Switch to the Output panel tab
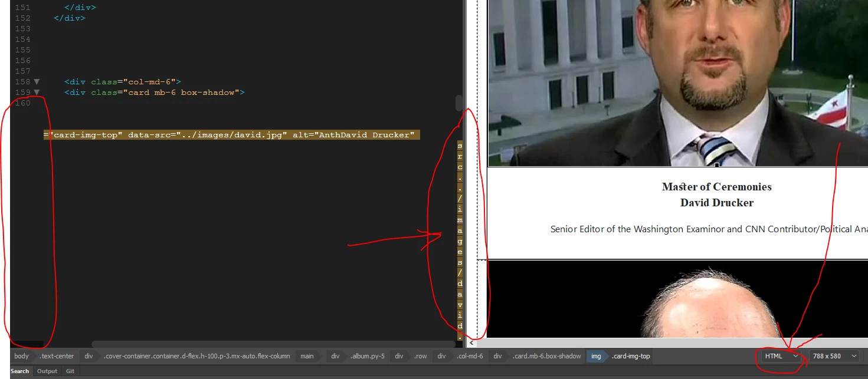The width and height of the screenshot is (868, 379). [47, 371]
